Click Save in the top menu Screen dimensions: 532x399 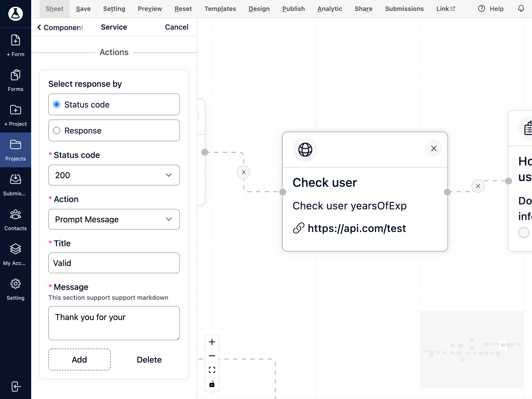83,9
